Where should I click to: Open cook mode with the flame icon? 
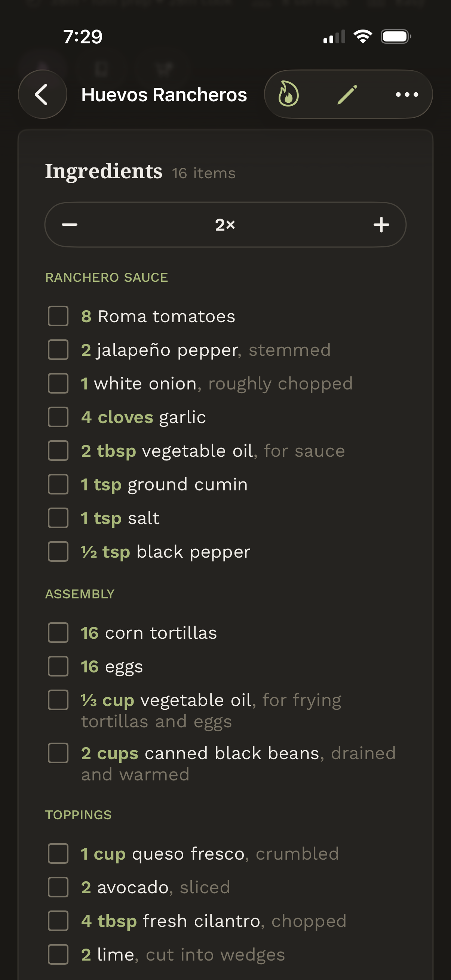click(x=288, y=94)
